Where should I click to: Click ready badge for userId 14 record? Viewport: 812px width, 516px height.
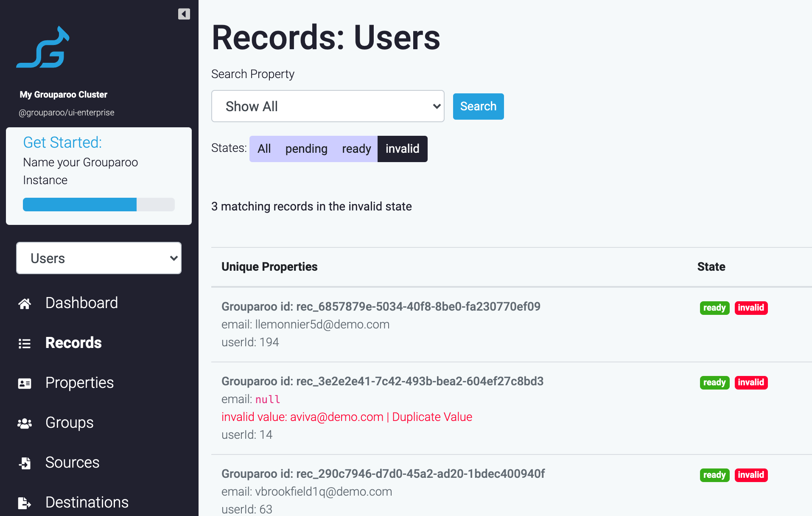point(714,382)
